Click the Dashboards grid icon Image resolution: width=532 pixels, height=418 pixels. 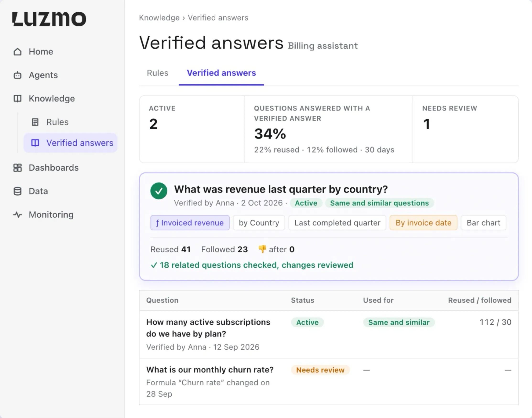coord(17,168)
